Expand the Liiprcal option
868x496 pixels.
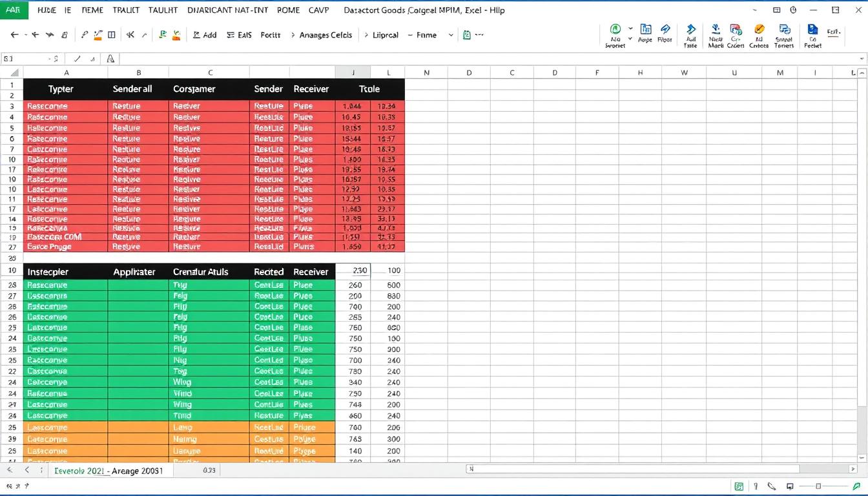tap(381, 35)
